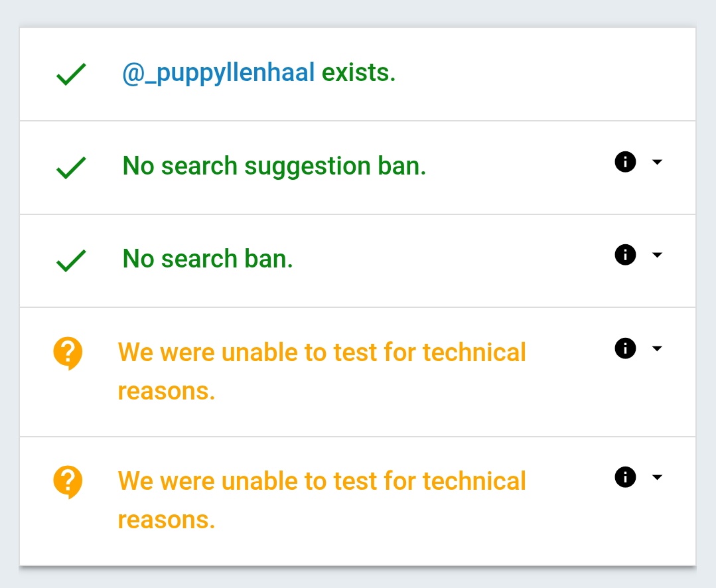The image size is (716, 588).
Task: Click the green checkmark next to account exists
Action: [70, 74]
